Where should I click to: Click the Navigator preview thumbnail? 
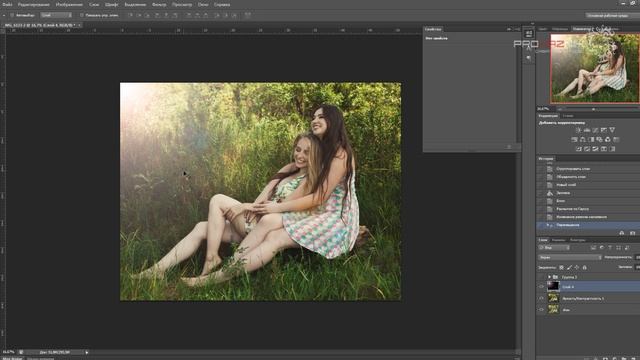click(x=594, y=68)
